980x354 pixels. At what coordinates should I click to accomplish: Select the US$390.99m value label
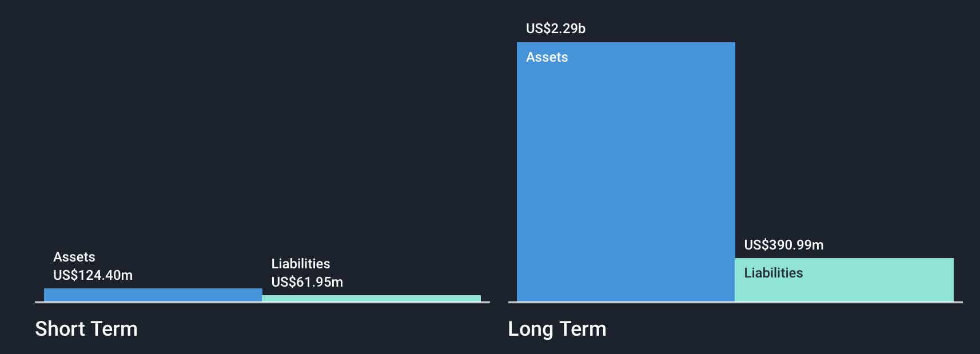tap(784, 245)
